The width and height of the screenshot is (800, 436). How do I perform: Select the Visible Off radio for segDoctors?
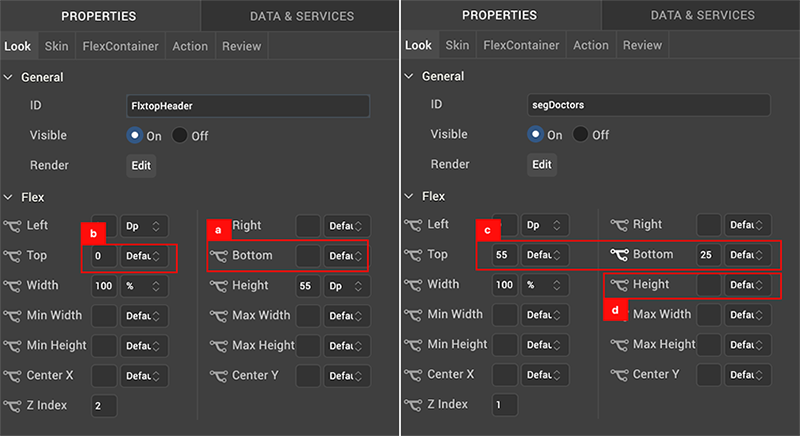[581, 135]
